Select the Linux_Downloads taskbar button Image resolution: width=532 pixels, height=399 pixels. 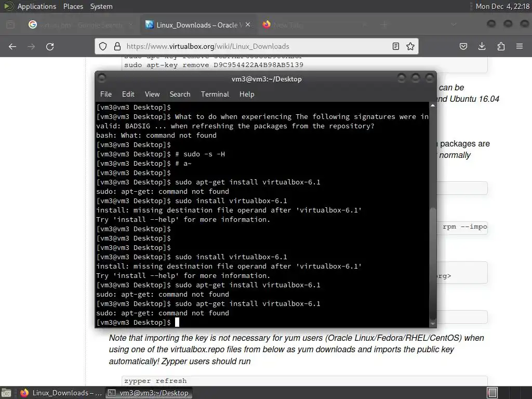coord(61,393)
